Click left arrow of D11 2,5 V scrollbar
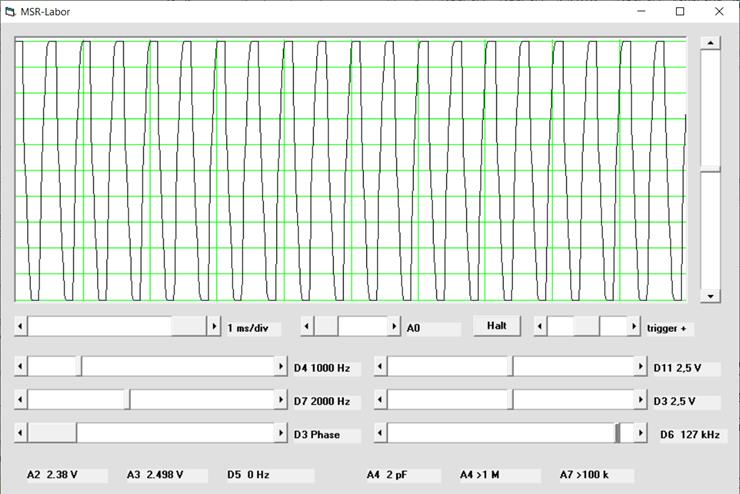The image size is (740, 494). (380, 367)
